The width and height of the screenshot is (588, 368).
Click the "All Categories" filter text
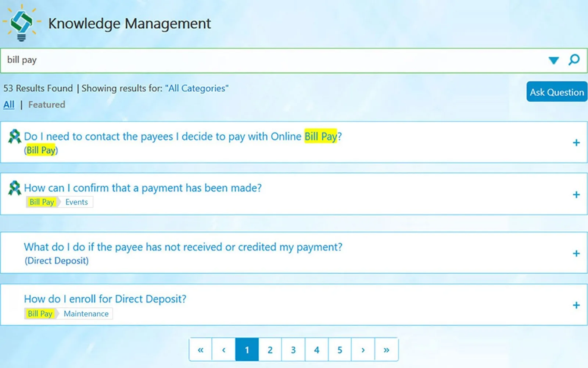coord(197,88)
